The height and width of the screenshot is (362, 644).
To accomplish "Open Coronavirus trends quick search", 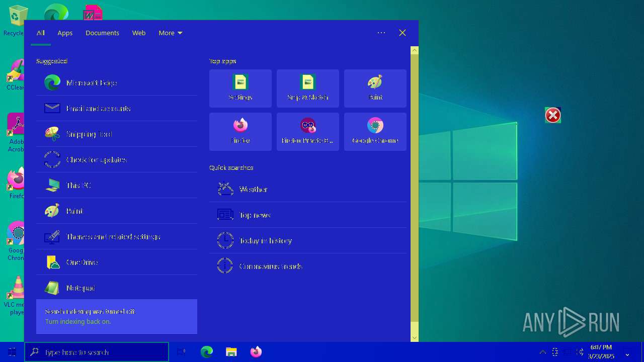I will [x=308, y=266].
